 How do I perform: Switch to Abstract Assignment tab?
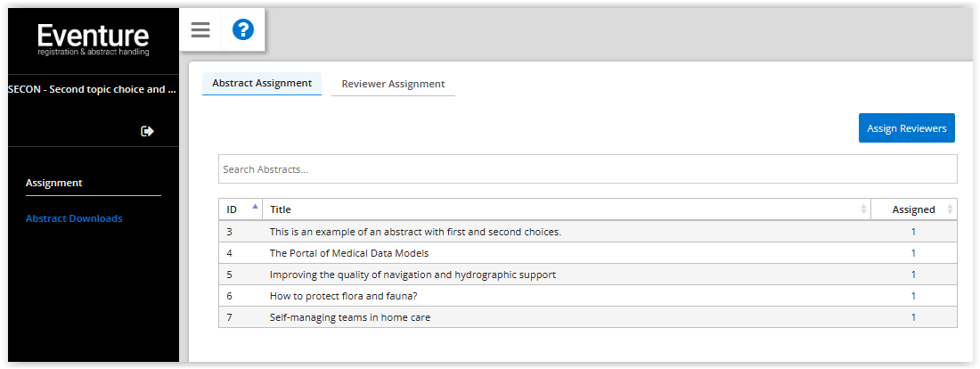(x=262, y=83)
